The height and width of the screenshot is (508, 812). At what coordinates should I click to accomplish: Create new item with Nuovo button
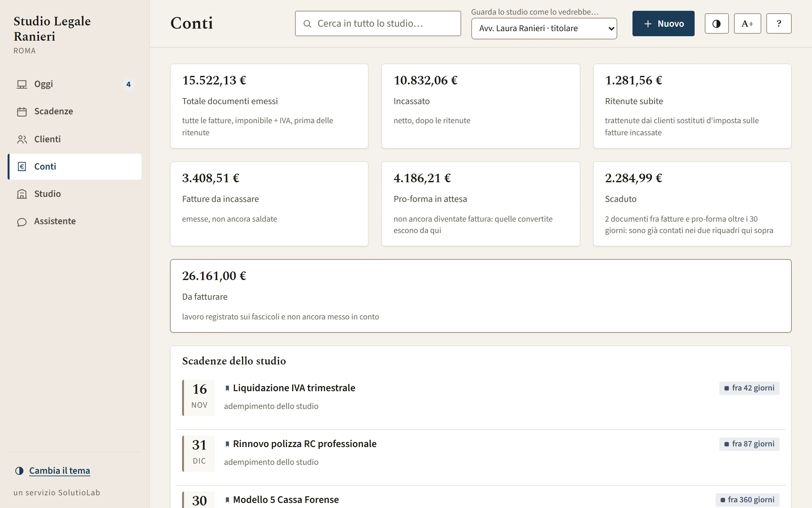point(663,23)
